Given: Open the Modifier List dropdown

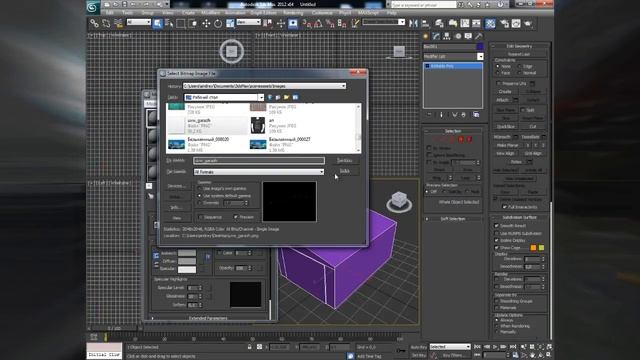Looking at the screenshot, I should [x=480, y=56].
